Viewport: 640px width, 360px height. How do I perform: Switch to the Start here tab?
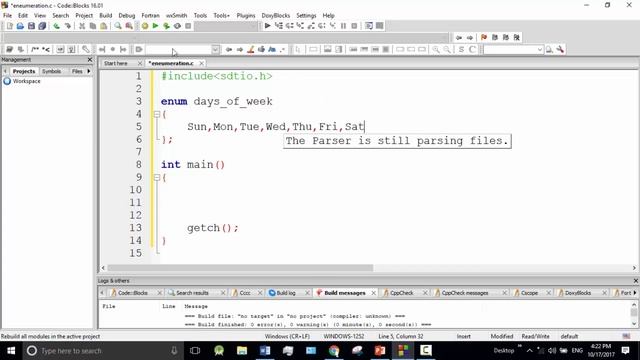tap(116, 63)
